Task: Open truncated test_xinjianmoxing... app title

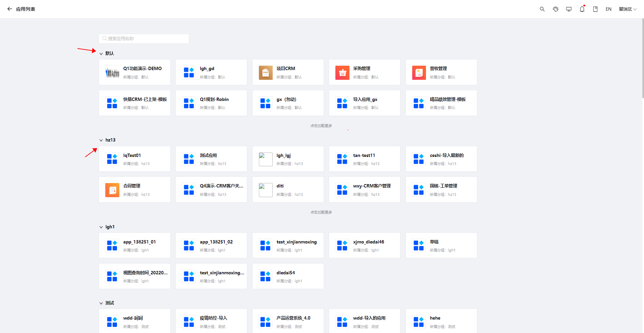Action: [x=222, y=273]
